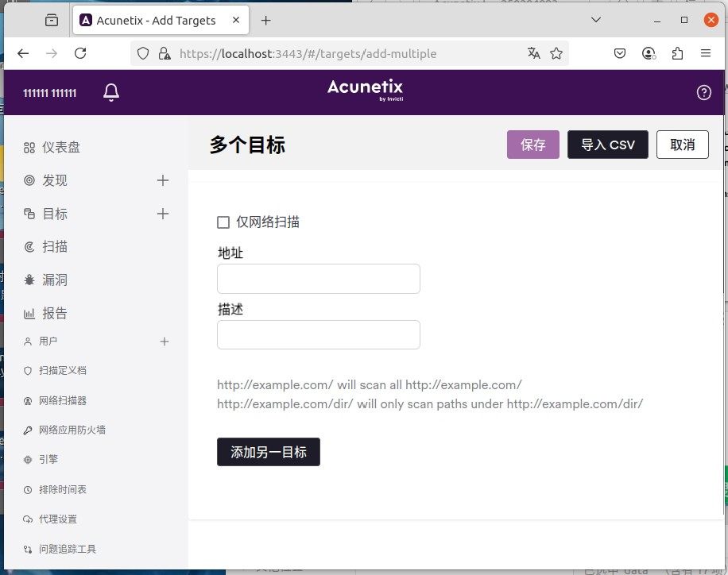
Task: Open 漏洞 in the sidebar
Action: (54, 280)
